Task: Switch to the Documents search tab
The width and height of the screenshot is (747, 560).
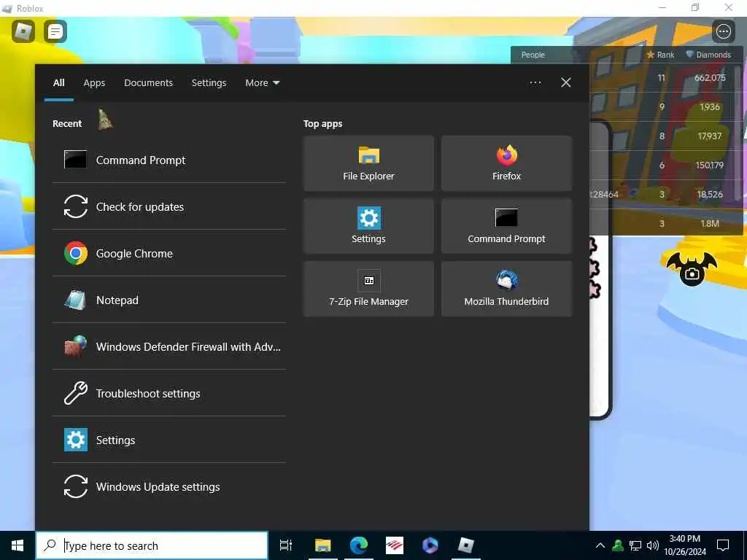Action: click(148, 83)
